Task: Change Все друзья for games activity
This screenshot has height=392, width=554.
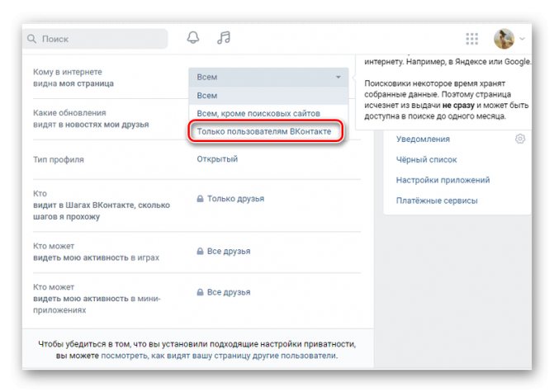Action: tap(229, 251)
